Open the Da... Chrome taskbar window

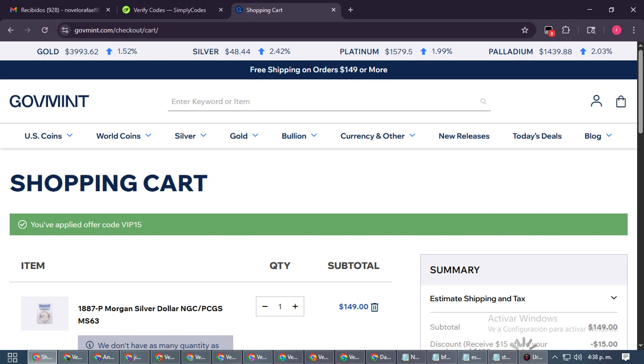pyautogui.click(x=380, y=357)
